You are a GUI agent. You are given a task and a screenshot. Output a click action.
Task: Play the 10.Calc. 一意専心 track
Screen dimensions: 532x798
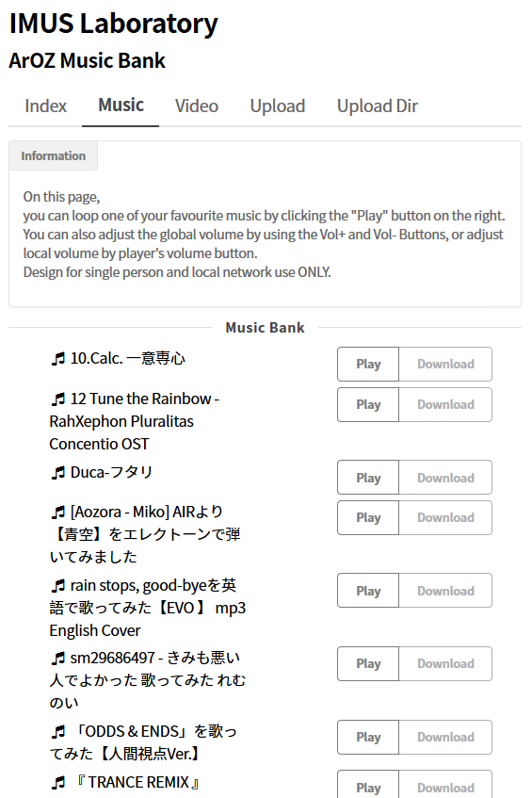(x=368, y=364)
